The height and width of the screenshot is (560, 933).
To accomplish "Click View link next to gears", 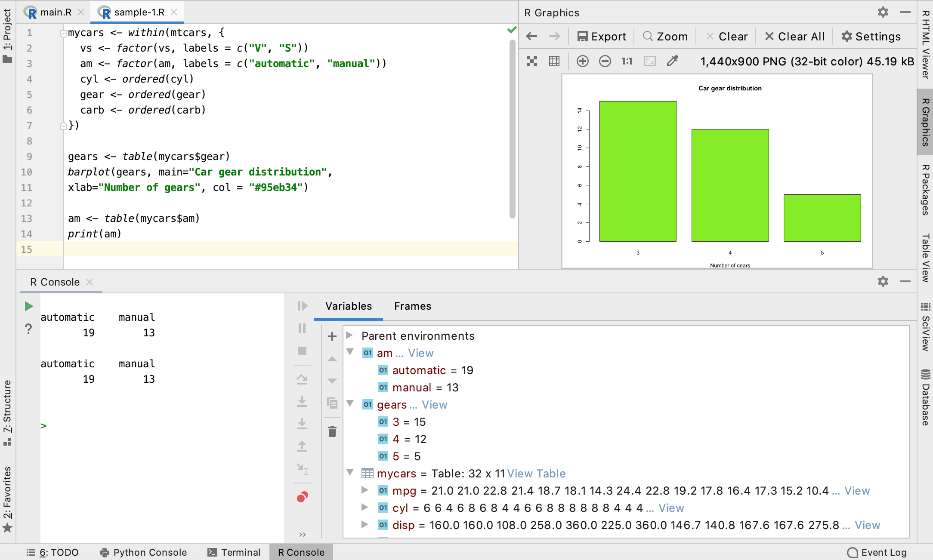I will click(434, 405).
